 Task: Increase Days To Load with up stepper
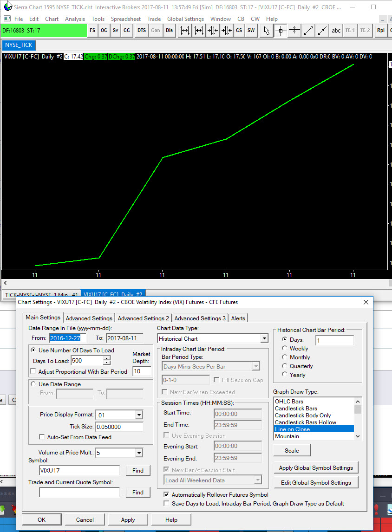[106, 358]
